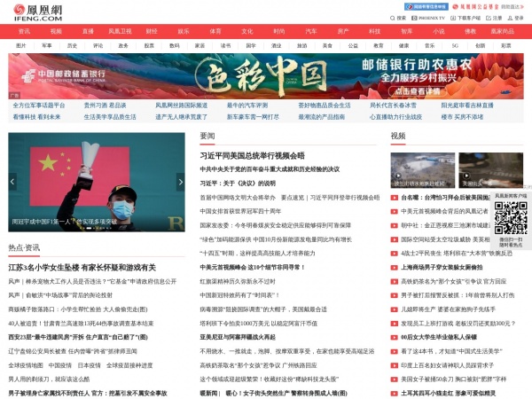Screen dimensions: 532x399
Task: Click the 登录 login icon in header
Action: (514, 17)
